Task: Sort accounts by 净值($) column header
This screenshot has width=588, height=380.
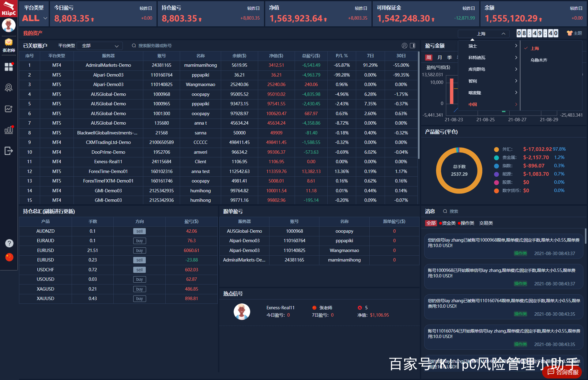Action: click(x=276, y=56)
